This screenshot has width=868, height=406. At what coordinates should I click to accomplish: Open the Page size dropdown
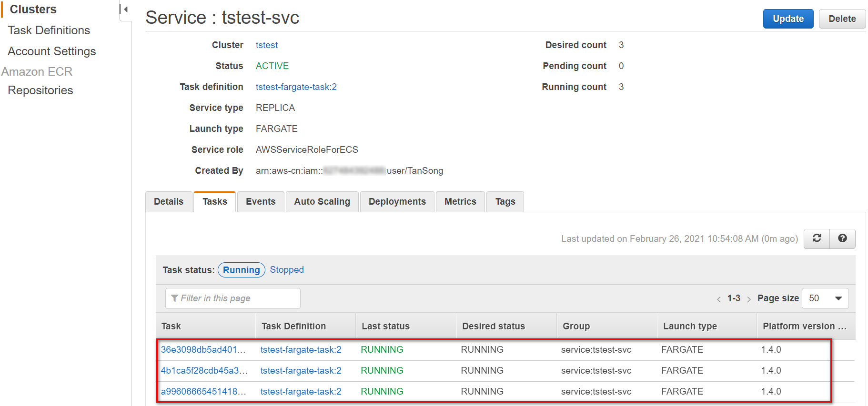(x=825, y=298)
